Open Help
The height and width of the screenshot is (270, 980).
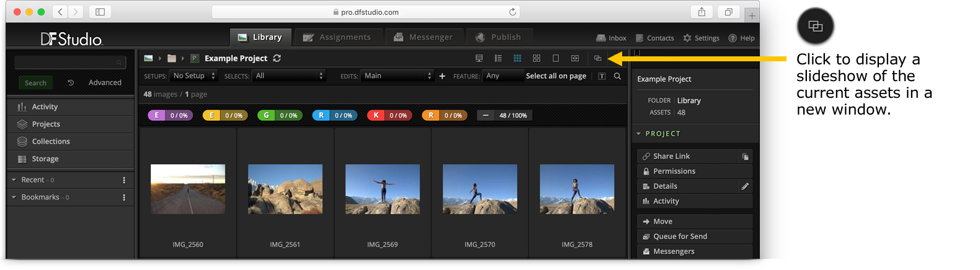pyautogui.click(x=741, y=38)
